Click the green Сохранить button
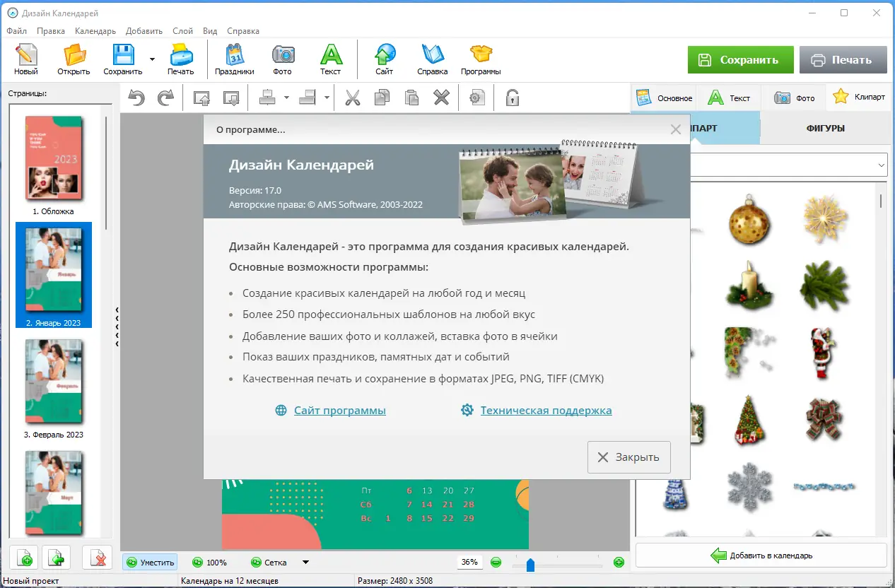 [740, 60]
